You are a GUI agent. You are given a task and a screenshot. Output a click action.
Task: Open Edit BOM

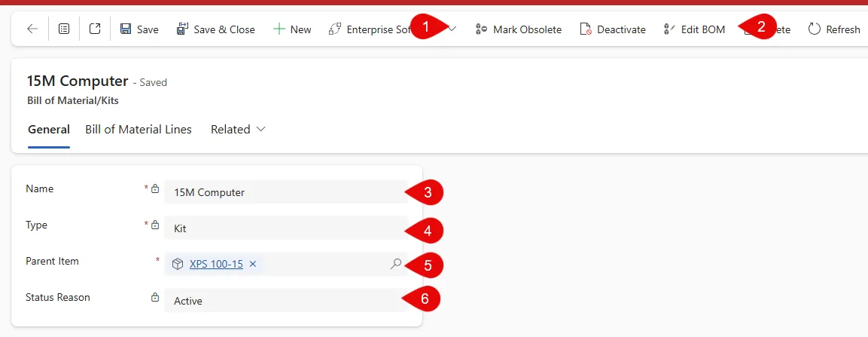point(694,29)
